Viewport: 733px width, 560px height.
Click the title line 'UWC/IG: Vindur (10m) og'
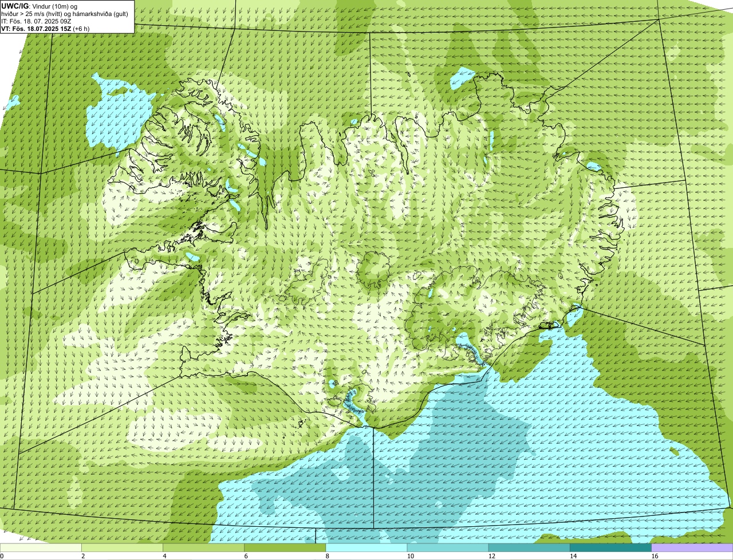pyautogui.click(x=39, y=6)
